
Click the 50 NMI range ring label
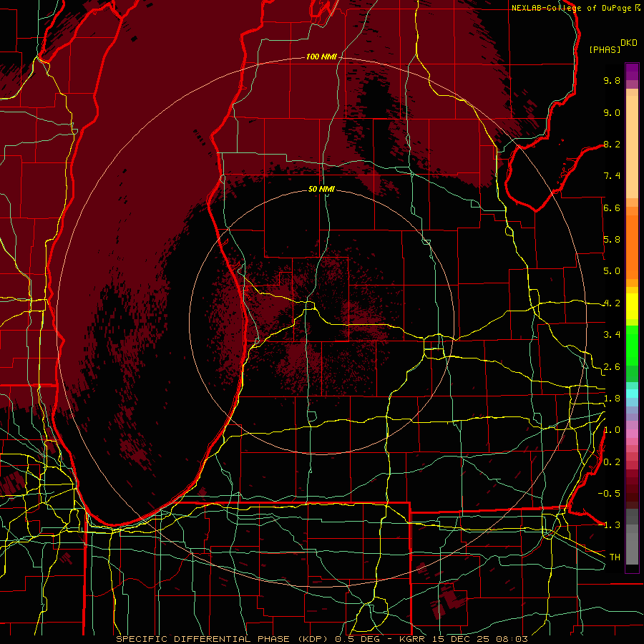coord(321,189)
